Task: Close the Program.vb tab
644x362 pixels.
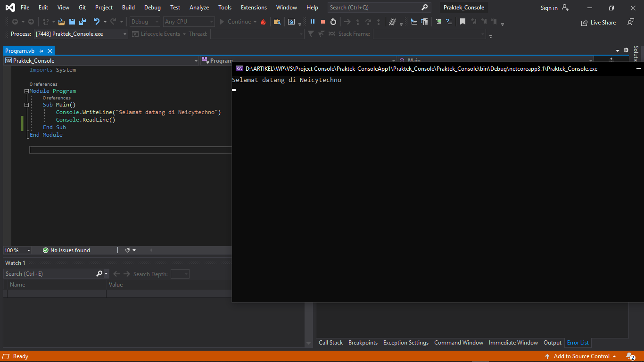Action: (50, 51)
